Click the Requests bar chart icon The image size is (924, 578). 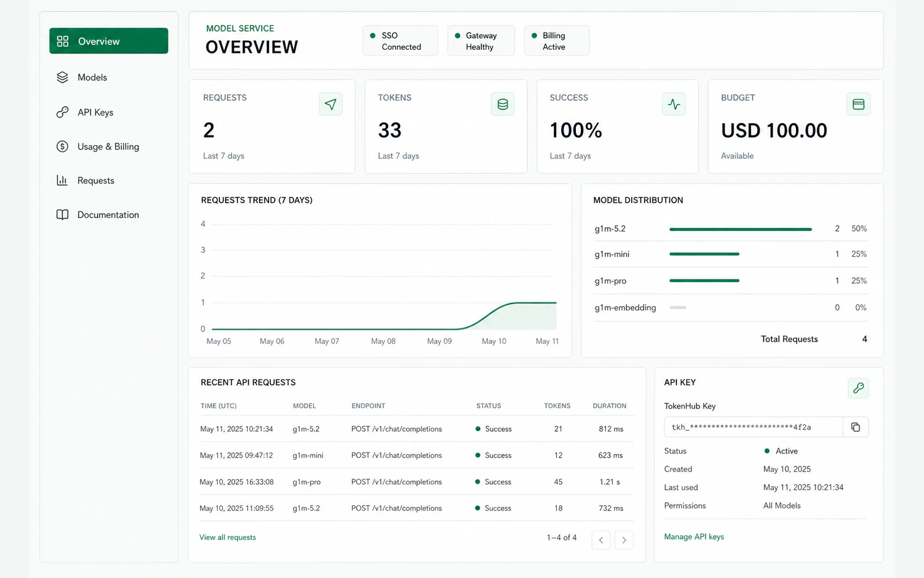(62, 180)
